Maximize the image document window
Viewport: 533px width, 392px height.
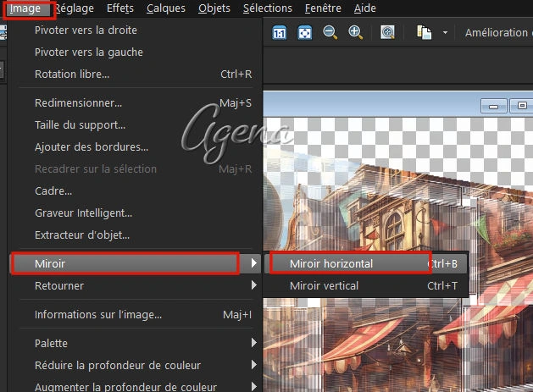pyautogui.click(x=522, y=106)
